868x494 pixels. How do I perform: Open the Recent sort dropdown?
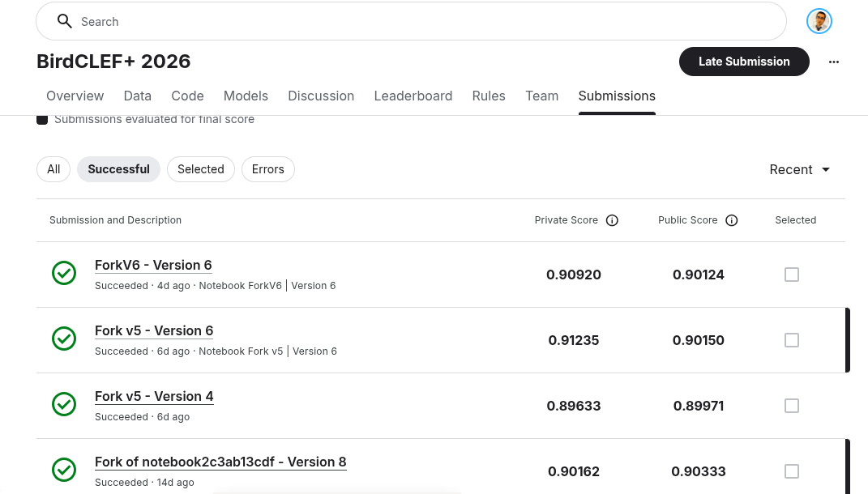tap(799, 170)
